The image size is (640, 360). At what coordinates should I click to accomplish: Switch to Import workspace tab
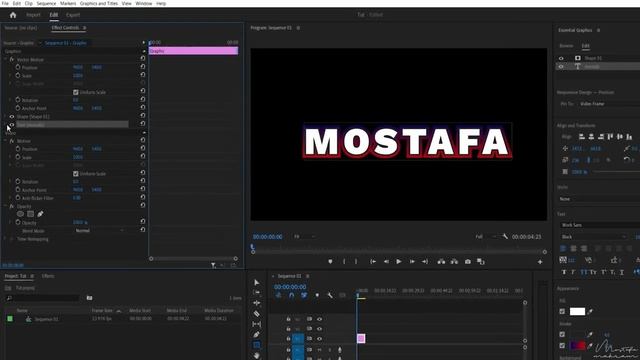tap(33, 15)
